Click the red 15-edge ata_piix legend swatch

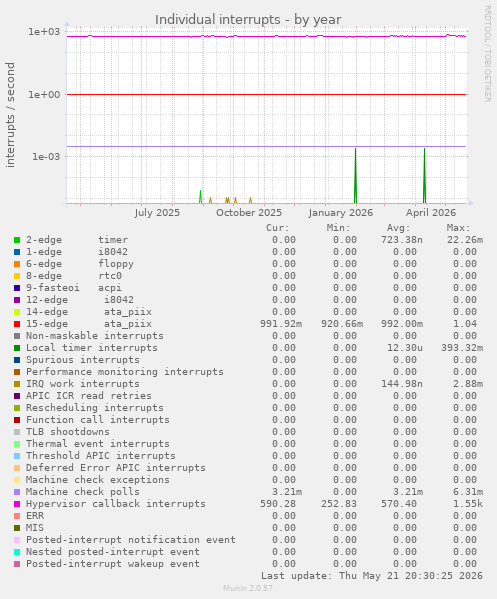coord(17,324)
